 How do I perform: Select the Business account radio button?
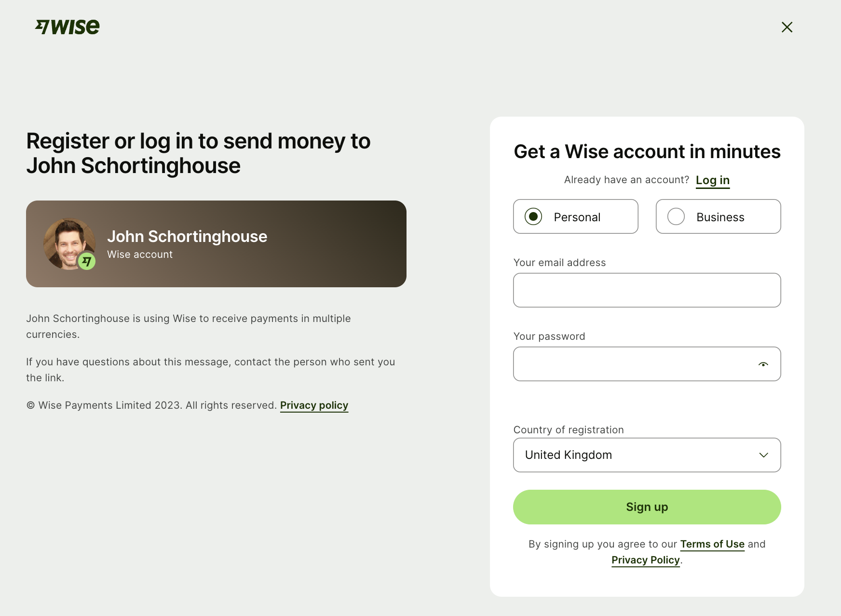676,216
